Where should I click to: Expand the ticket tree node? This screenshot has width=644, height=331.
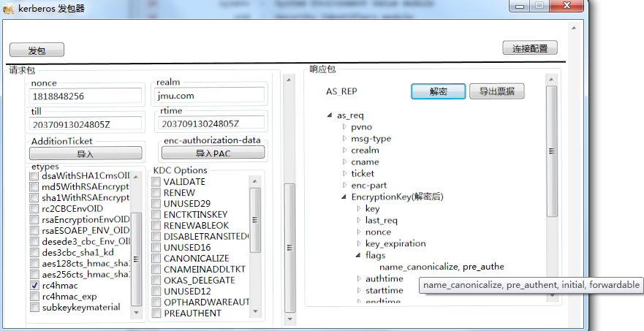coord(344,173)
